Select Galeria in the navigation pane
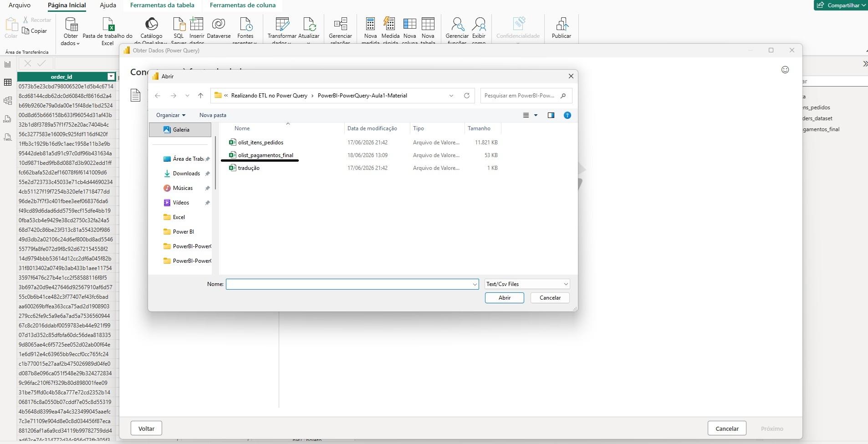868x444 pixels. [180, 130]
